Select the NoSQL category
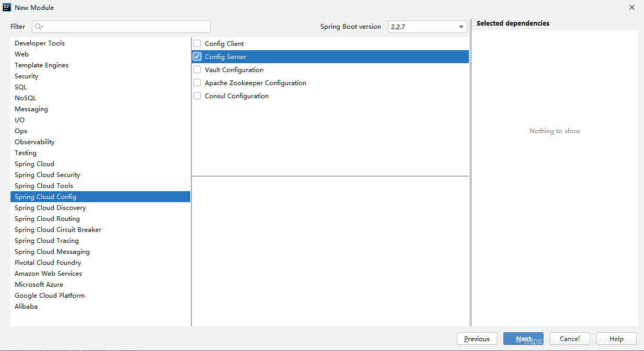 100,98
